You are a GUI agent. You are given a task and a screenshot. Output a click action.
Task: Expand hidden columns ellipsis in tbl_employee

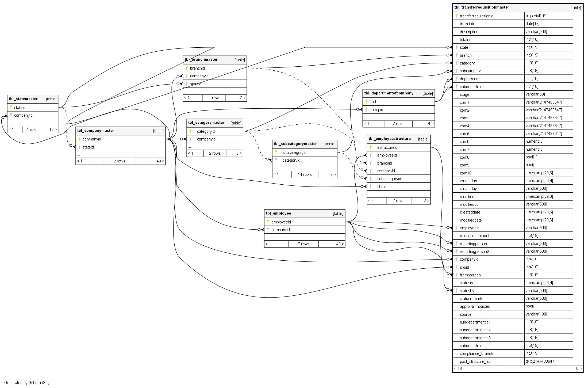point(267,237)
